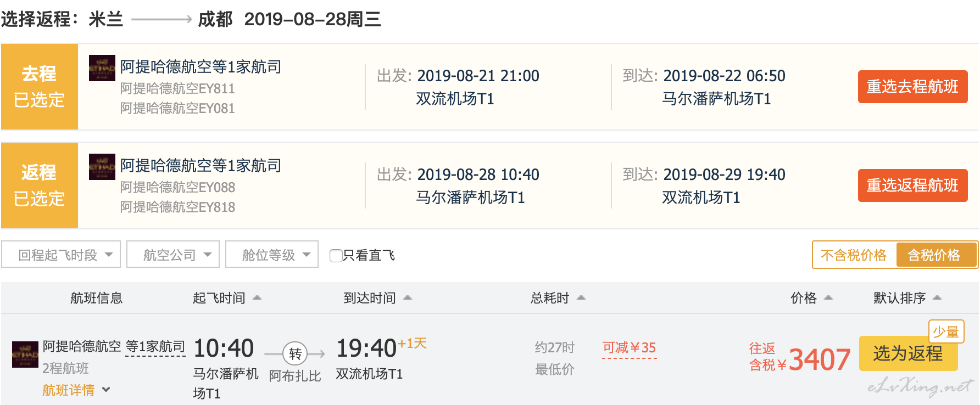This screenshot has height=405, width=980.
Task: Click Etihad logo in return flight row
Action: coord(102,167)
